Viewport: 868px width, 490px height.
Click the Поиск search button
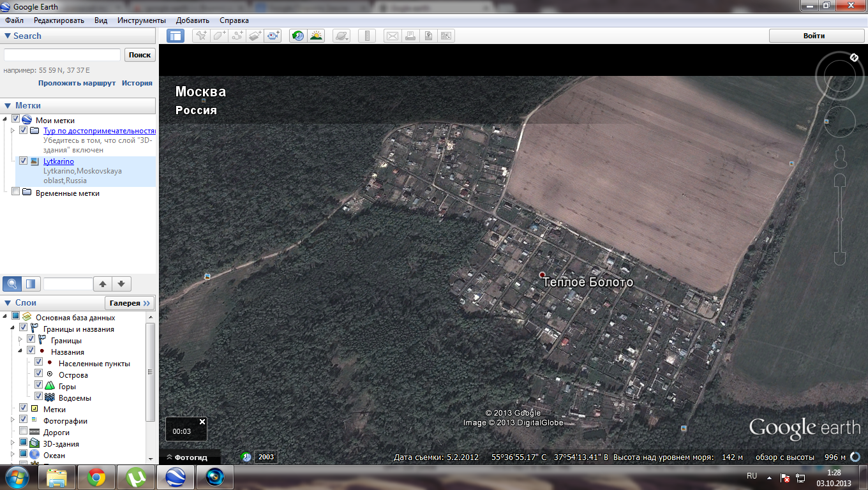[x=140, y=55]
